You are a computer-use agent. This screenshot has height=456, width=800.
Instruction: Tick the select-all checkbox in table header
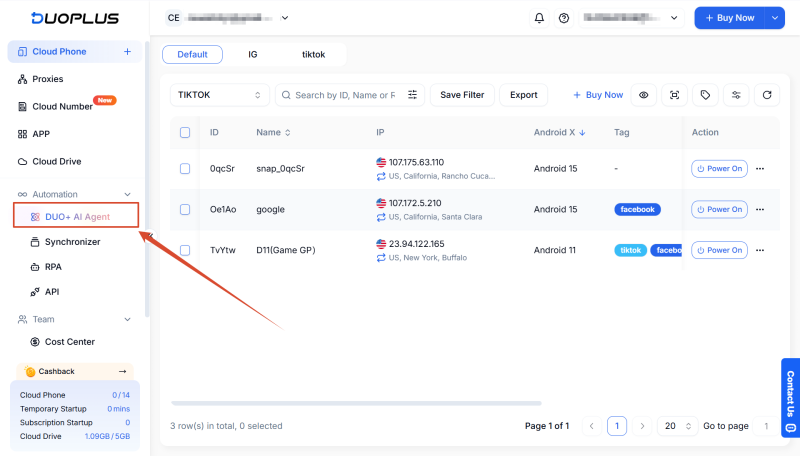click(x=185, y=133)
